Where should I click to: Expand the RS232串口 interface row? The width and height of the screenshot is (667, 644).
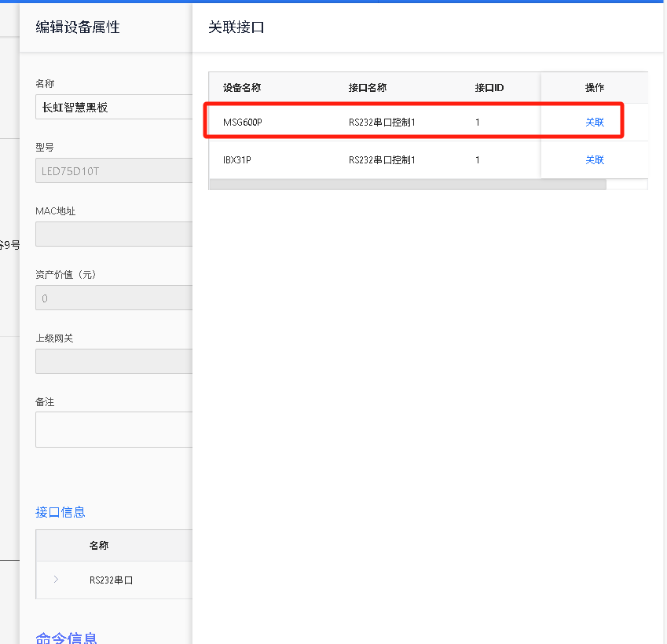[56, 580]
